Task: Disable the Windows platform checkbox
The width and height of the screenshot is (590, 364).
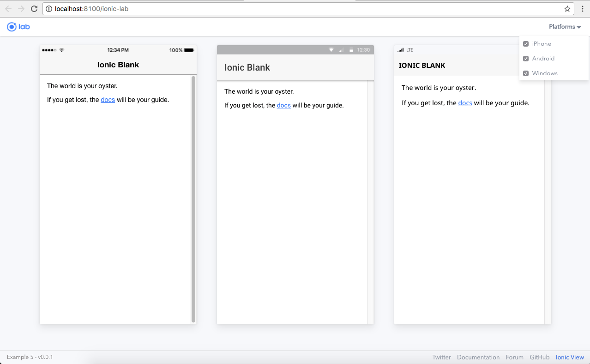Action: coord(526,73)
